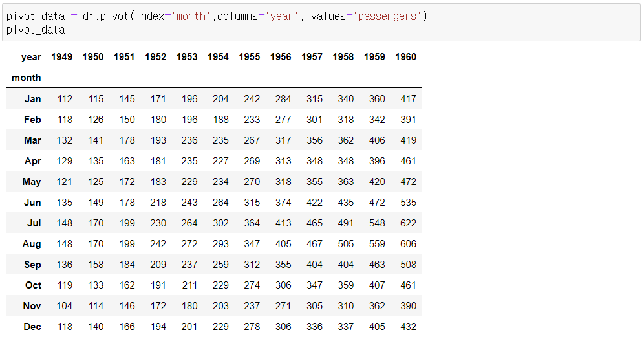
Task: Click the 'month' index label
Action: click(27, 78)
